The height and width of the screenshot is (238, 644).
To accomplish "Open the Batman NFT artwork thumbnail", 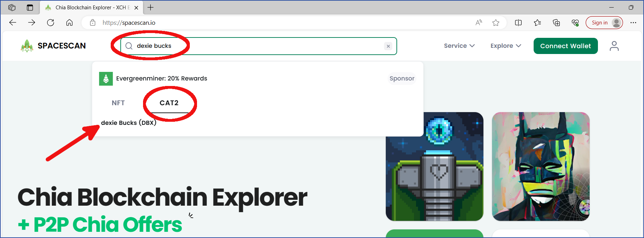I will [x=541, y=166].
